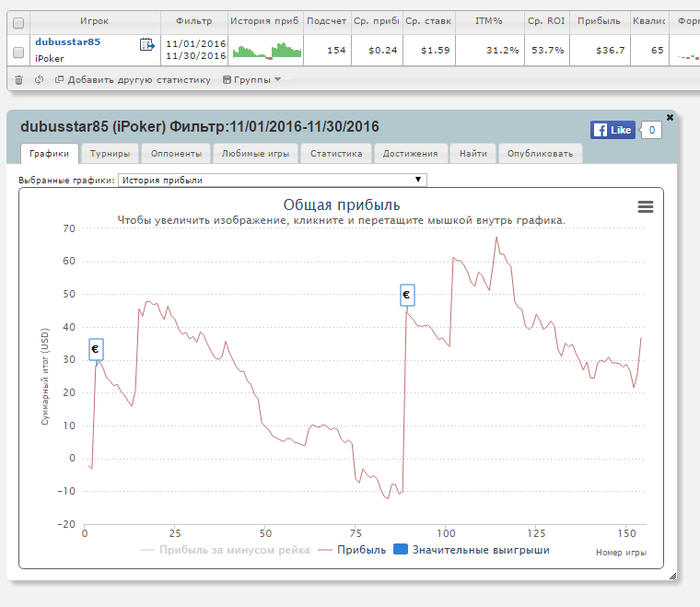Open the 'История прибыли' graph dropdown
The height and width of the screenshot is (607, 700).
272,180
